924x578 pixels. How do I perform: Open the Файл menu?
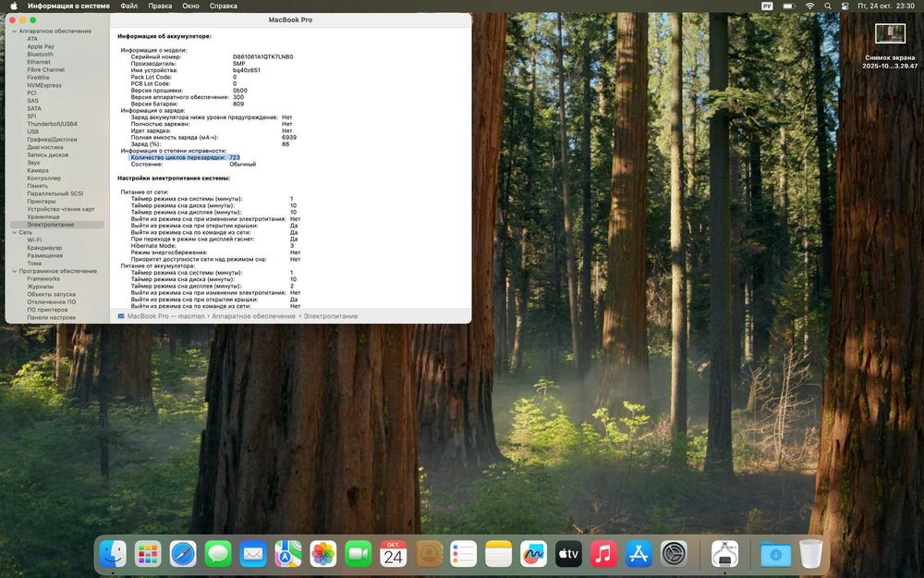(x=129, y=6)
